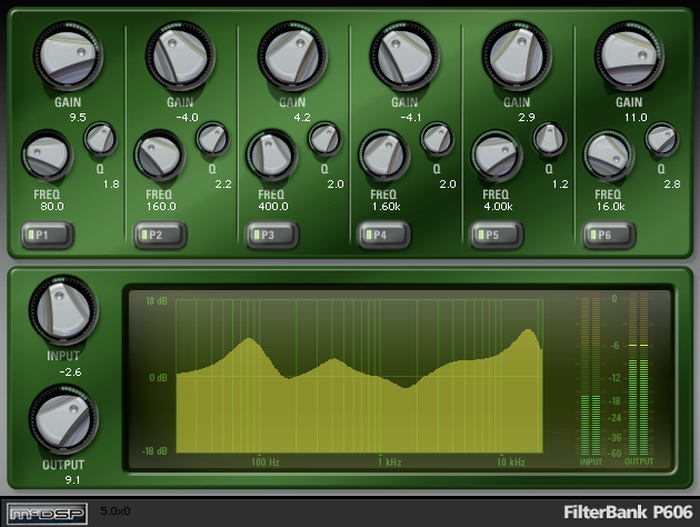Click the input value -2.6
This screenshot has width=700, height=527.
(x=71, y=372)
